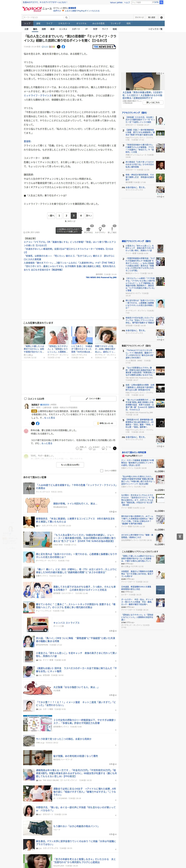The height and width of the screenshot is (868, 186).
Task: Select the エンタメ category
Action: tap(63, 29)
